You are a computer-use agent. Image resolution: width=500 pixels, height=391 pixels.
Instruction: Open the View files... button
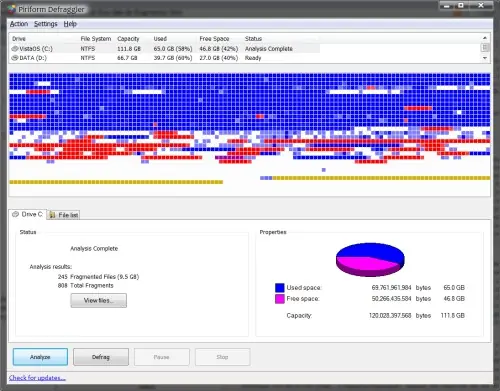(99, 300)
